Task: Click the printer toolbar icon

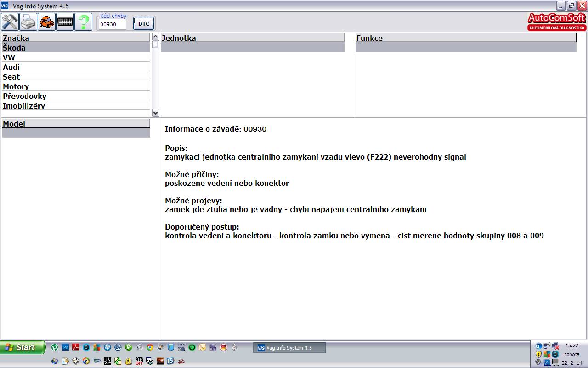Action: (x=28, y=22)
